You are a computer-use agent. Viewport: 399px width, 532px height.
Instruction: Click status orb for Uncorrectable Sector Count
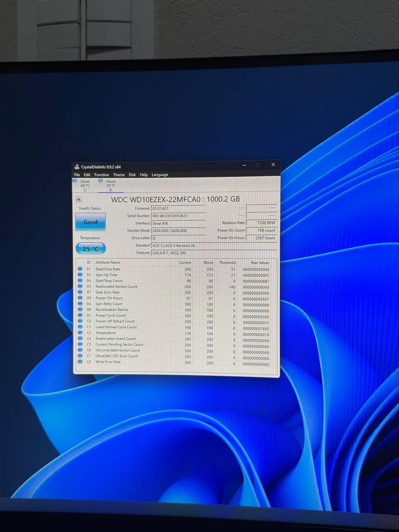80,350
